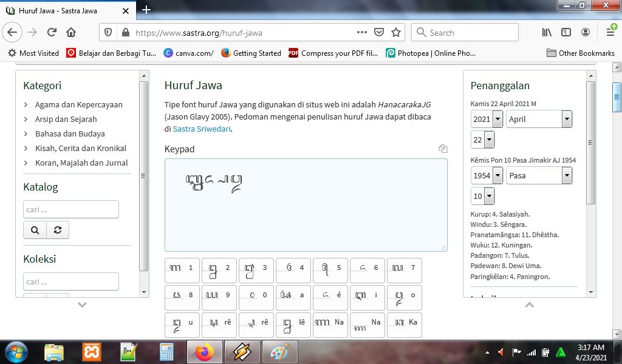Image resolution: width=622 pixels, height=364 pixels.
Task: Open canva.com bookmark
Action: [x=188, y=53]
